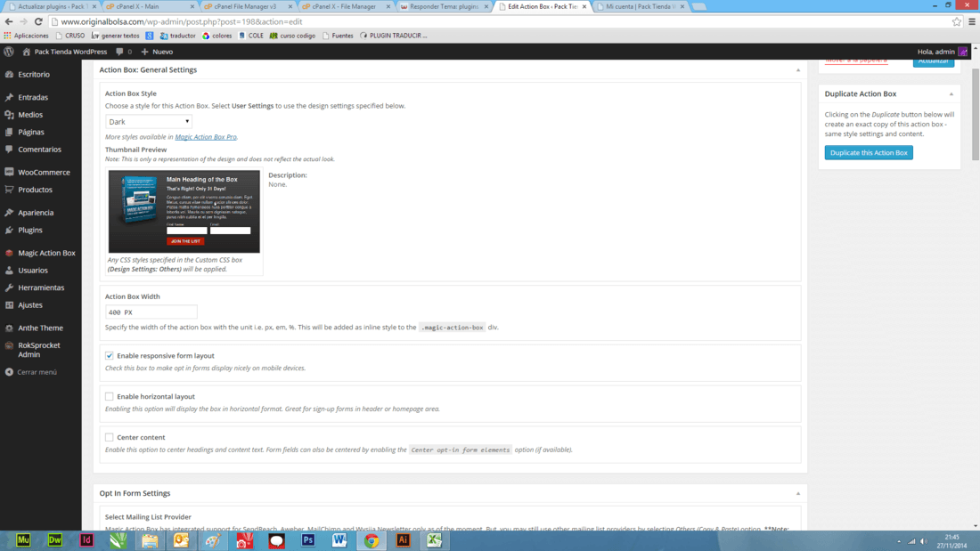Collapse the Opt In Form Settings panel

pos(798,493)
